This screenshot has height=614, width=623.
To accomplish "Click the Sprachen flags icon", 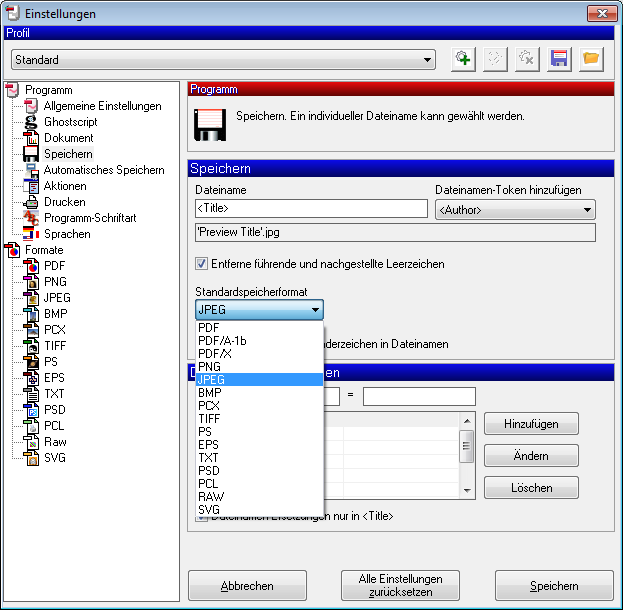I will [31, 234].
